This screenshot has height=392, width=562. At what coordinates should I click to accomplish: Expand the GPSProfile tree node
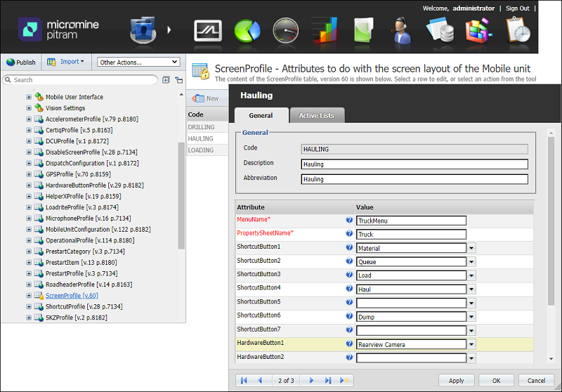(29, 174)
